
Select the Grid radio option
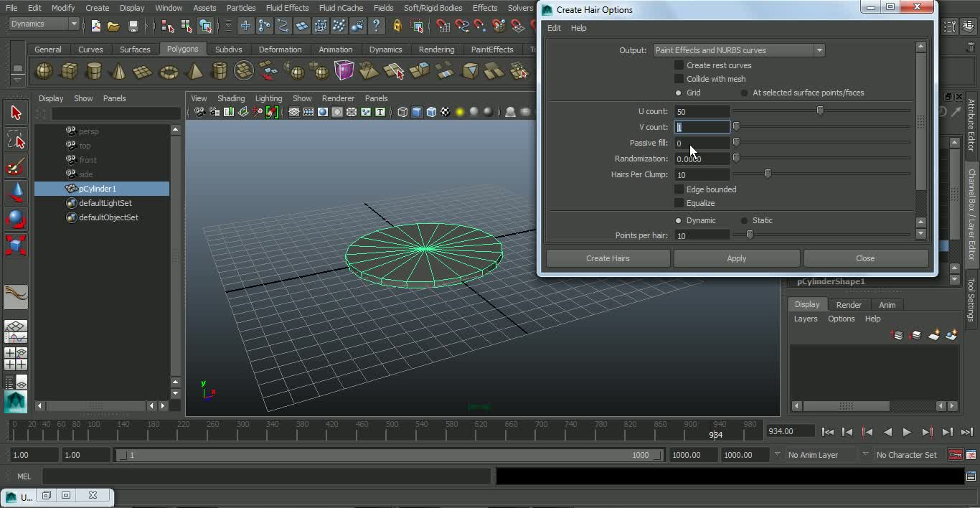(679, 93)
